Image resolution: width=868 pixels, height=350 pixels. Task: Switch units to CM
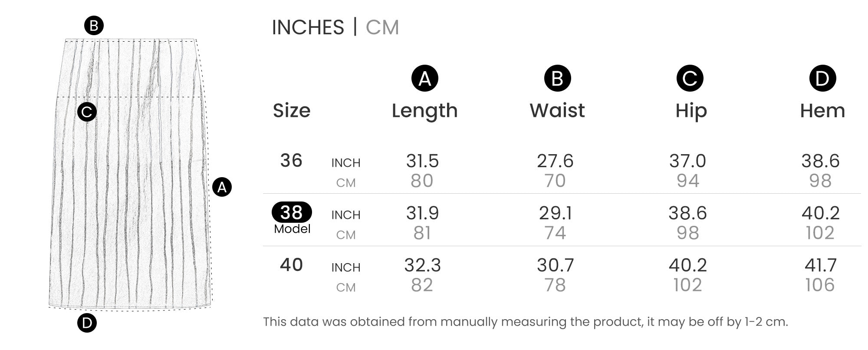tap(382, 27)
